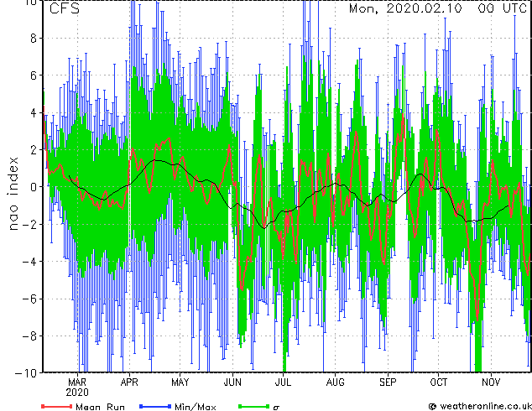Click the y-axis value -6
This screenshot has height=411, width=532.
(29, 299)
